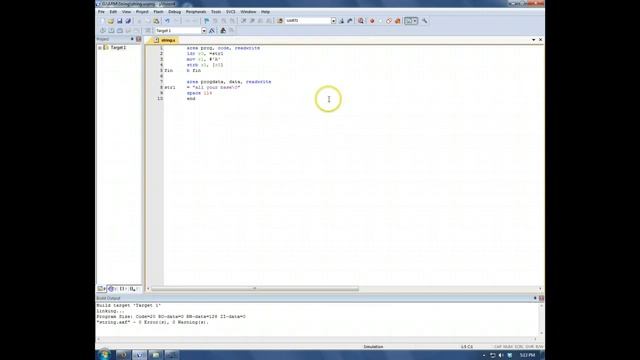Open the Windows Start menu
640x360 pixels.
[104, 355]
